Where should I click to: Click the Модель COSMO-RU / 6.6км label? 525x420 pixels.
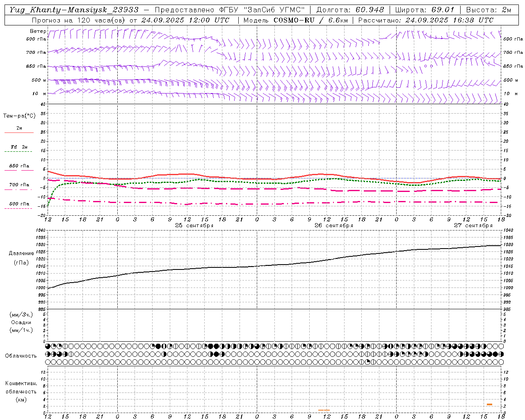(x=295, y=20)
